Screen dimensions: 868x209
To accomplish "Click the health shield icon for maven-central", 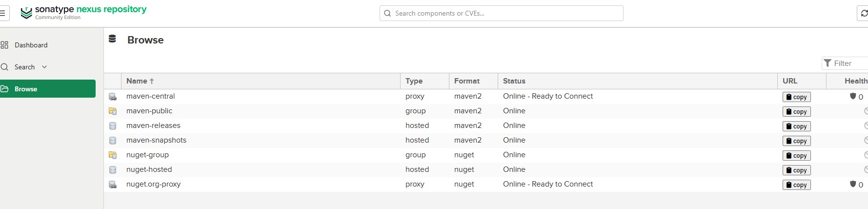I will click(x=853, y=96).
